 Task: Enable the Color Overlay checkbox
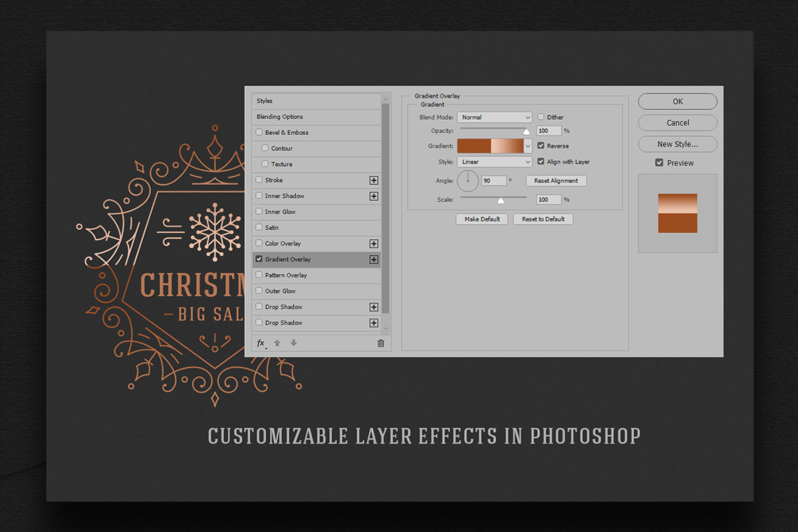(x=259, y=243)
